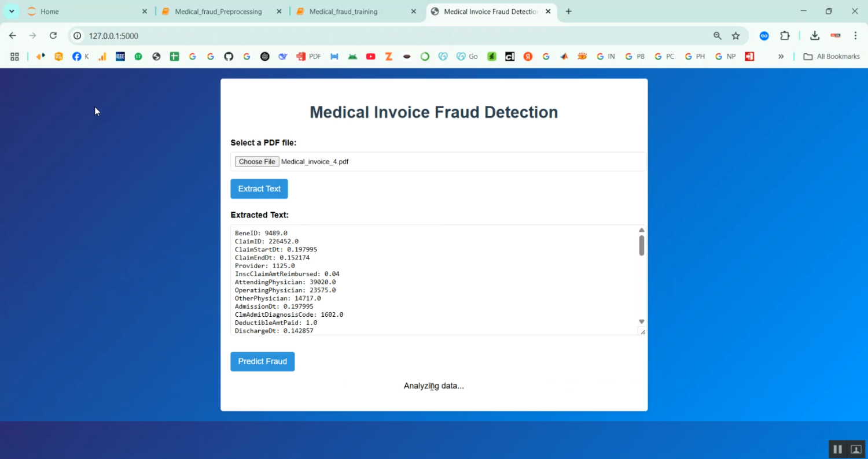Show the browser downloads
Image resolution: width=868 pixels, height=459 pixels.
coord(815,36)
